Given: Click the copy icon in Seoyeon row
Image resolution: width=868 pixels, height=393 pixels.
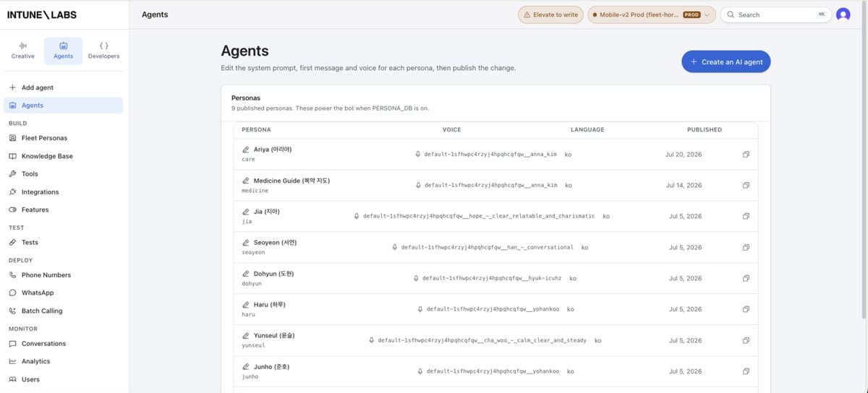Looking at the screenshot, I should click(x=746, y=248).
